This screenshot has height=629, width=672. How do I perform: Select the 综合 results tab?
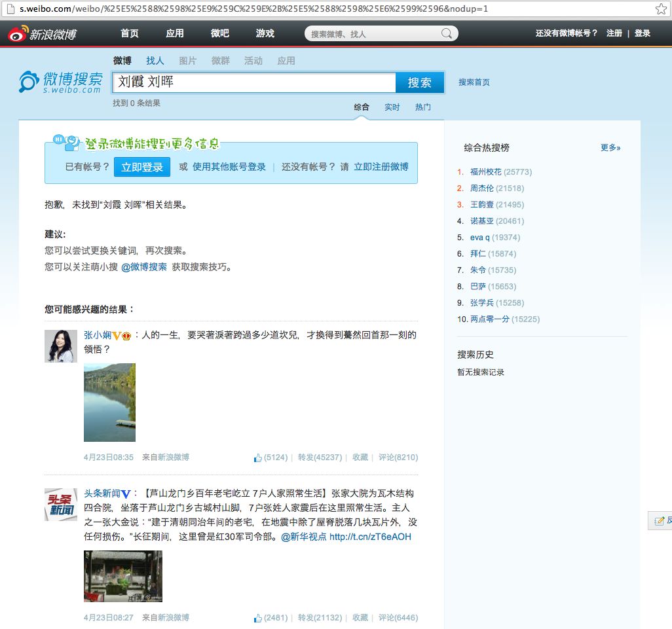[362, 107]
